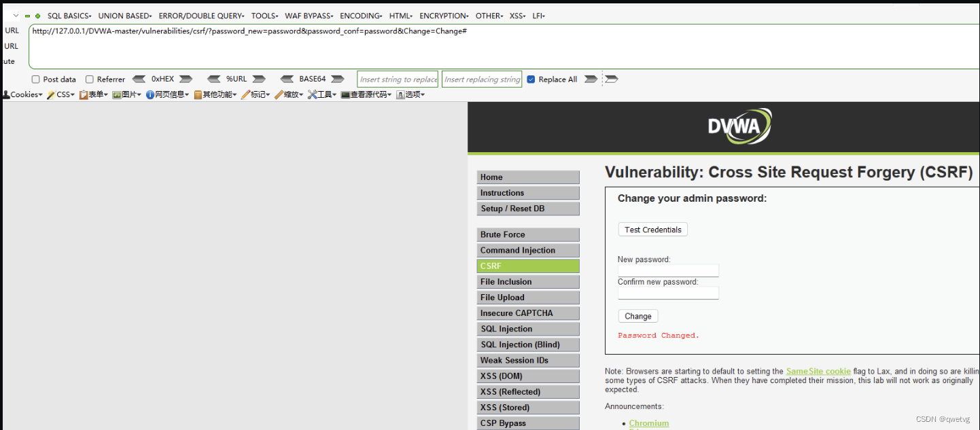Open the ENCRYPTION dropdown

[444, 16]
